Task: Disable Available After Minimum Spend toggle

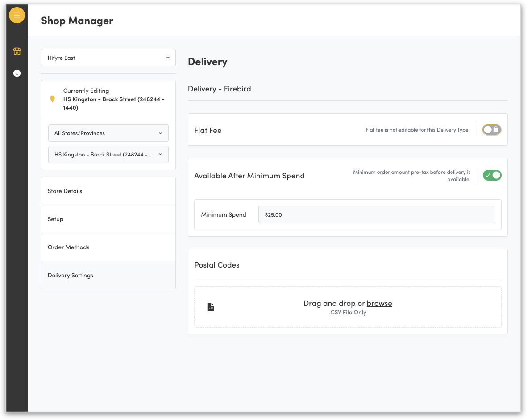Action: 492,175
